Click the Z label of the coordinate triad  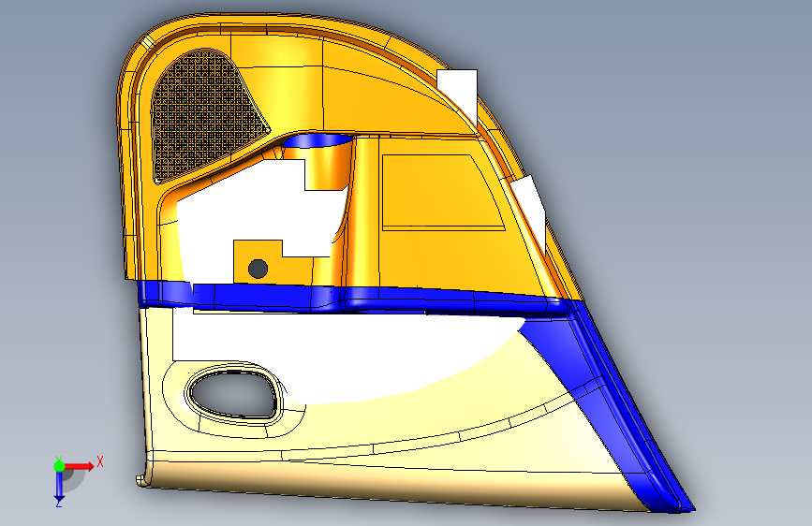(59, 504)
